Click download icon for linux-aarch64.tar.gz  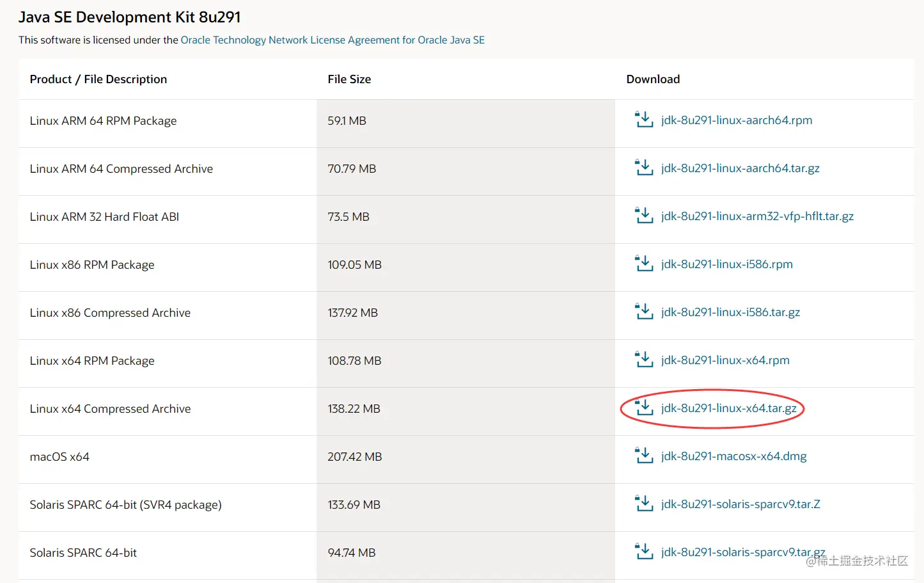point(643,168)
